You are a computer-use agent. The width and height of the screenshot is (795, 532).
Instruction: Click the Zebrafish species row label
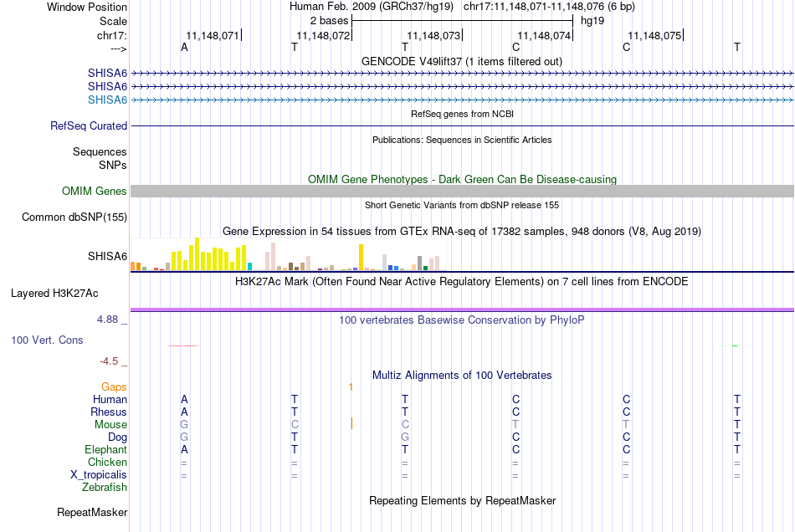coord(105,487)
